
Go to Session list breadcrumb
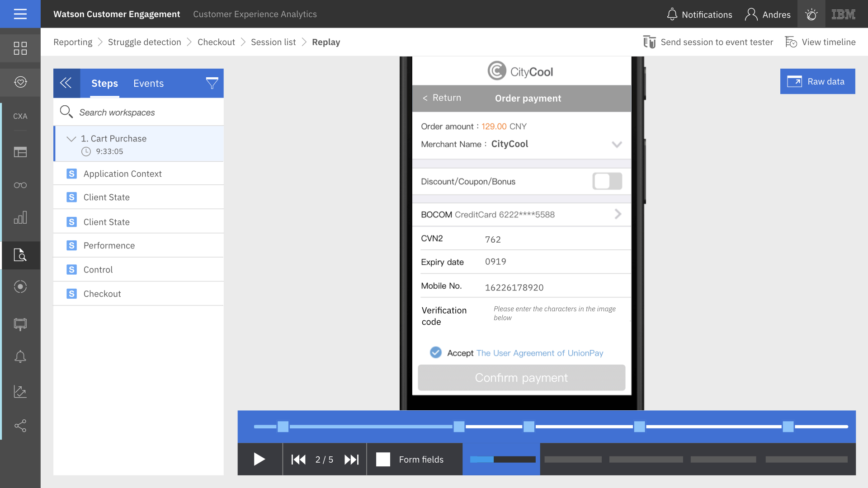click(x=273, y=42)
